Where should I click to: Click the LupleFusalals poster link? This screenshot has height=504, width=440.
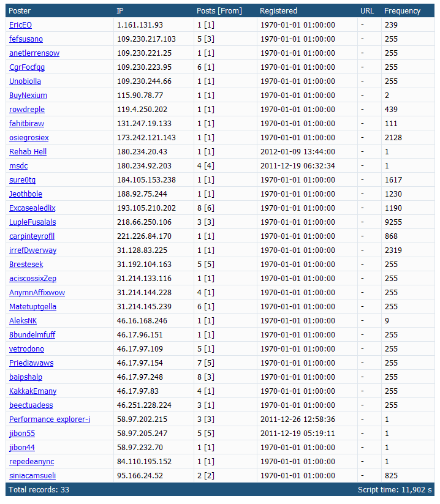pos(32,222)
